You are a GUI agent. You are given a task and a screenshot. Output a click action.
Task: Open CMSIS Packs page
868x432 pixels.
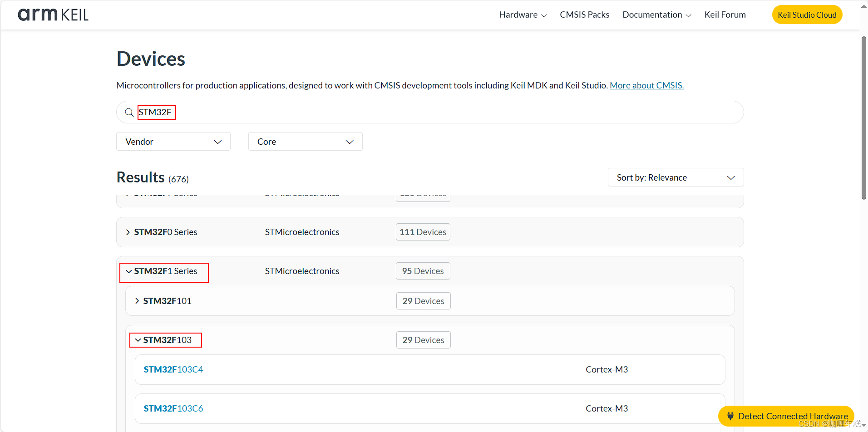(x=584, y=15)
